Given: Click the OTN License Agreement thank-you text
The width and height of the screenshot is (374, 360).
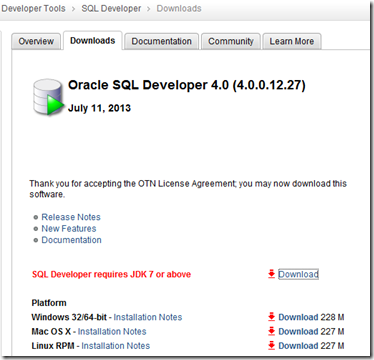Looking at the screenshot, I should click(x=188, y=189).
